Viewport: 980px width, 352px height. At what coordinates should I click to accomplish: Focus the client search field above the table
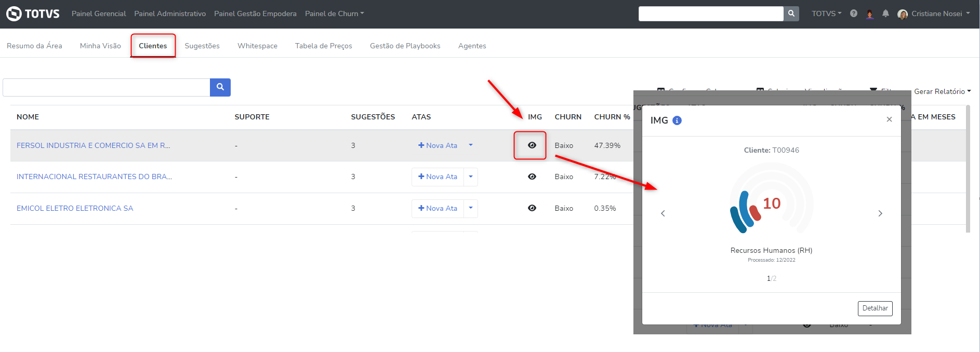(x=107, y=87)
